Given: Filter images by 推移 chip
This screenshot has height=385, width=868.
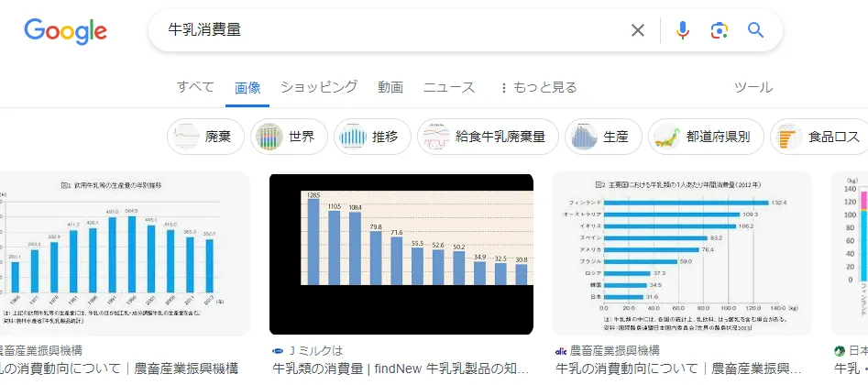Looking at the screenshot, I should coord(372,137).
